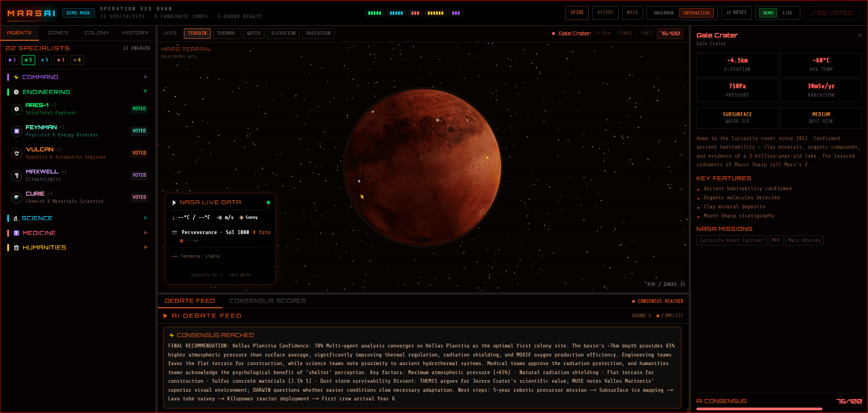This screenshot has height=413, width=868.
Task: Click the Medicine department icon
Action: (x=16, y=233)
